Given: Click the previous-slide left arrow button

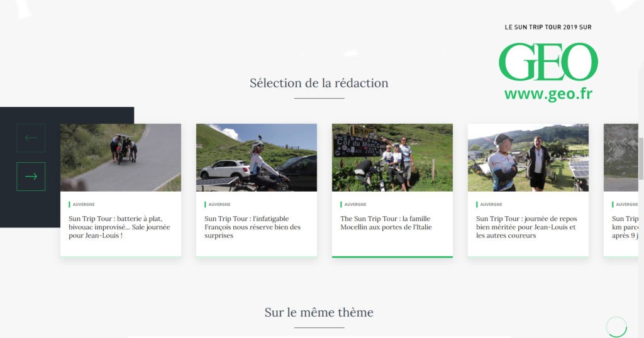Looking at the screenshot, I should (x=31, y=138).
